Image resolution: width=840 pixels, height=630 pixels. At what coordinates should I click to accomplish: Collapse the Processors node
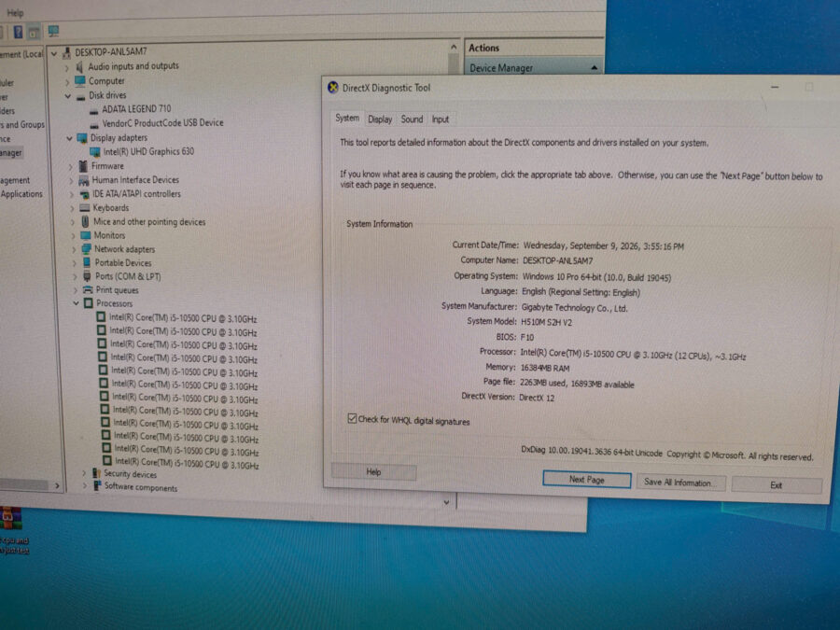[77, 303]
